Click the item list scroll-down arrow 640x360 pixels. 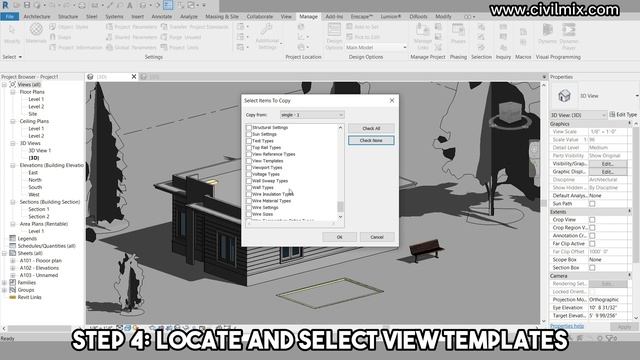[340, 217]
